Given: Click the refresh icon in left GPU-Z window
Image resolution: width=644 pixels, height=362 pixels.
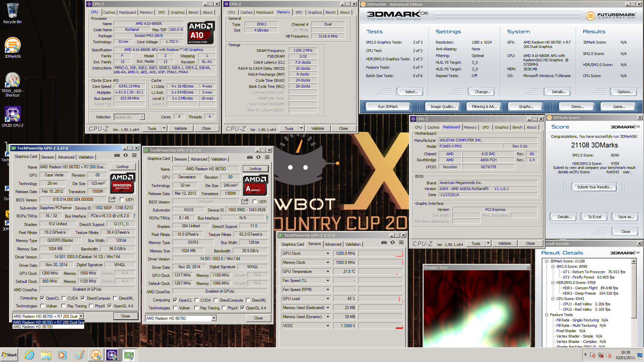Looking at the screenshot, I should 125,156.
